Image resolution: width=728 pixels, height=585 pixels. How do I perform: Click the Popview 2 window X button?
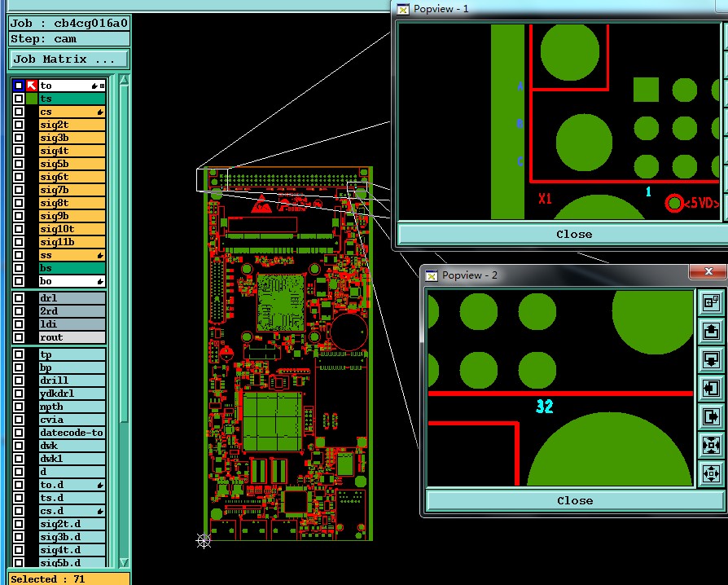click(708, 271)
